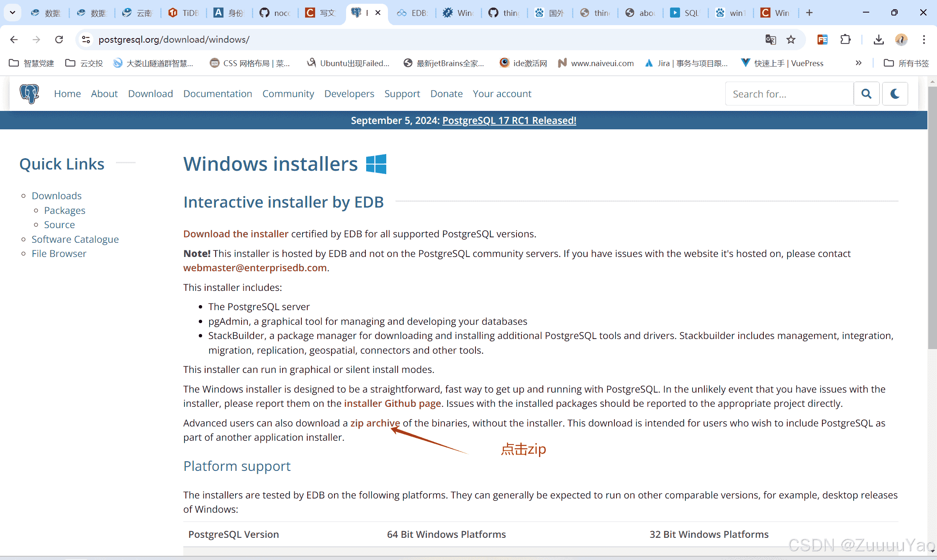The width and height of the screenshot is (937, 560).
Task: Open Downloads quick link
Action: click(x=56, y=196)
